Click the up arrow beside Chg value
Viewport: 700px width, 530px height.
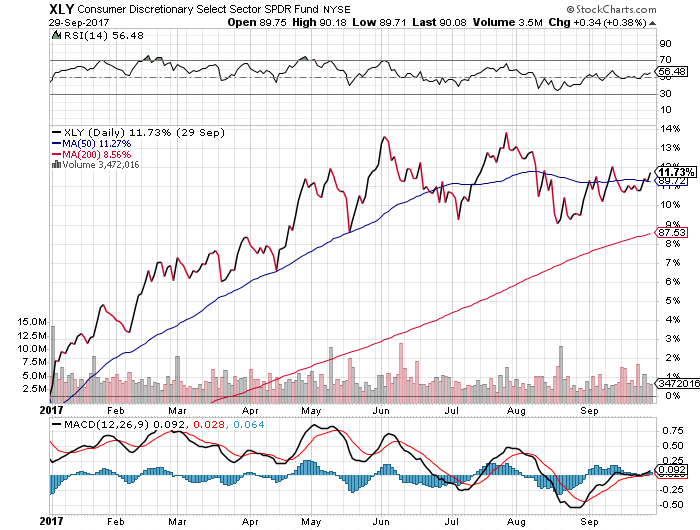pos(652,23)
